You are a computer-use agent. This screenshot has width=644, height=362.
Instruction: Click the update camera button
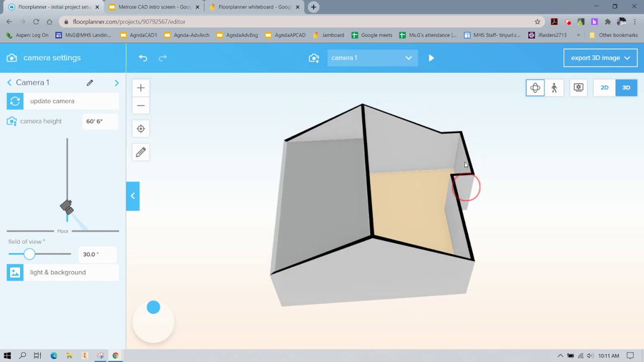tap(63, 101)
